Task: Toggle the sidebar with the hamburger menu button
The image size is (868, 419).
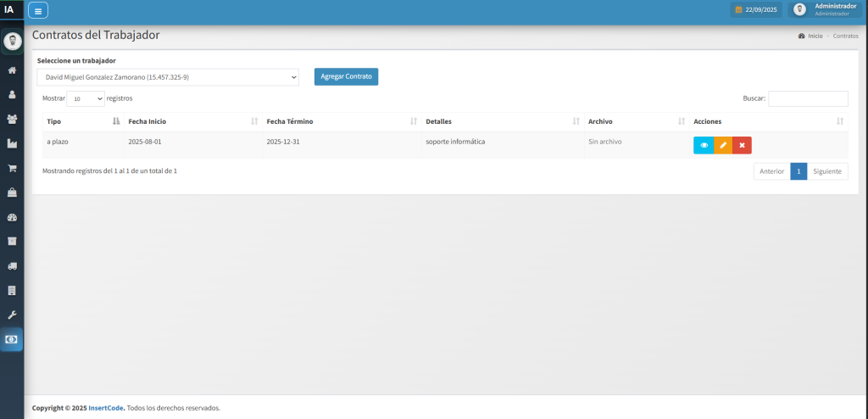Action: click(x=38, y=10)
